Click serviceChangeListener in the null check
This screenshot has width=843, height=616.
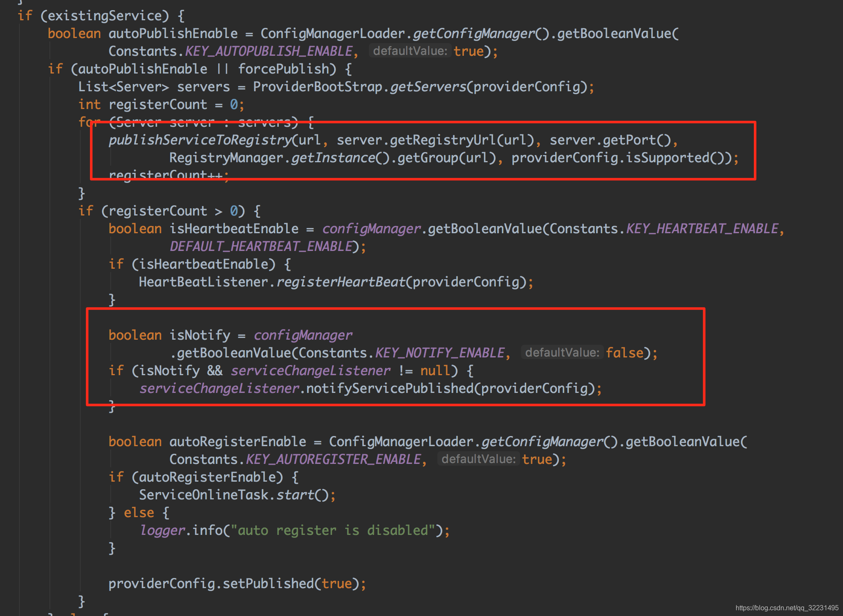(x=310, y=371)
